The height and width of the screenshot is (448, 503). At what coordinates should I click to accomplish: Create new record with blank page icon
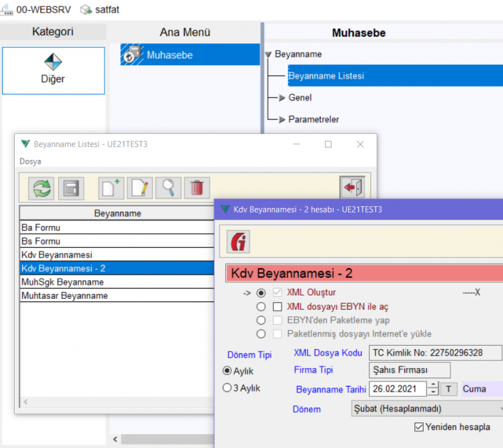pyautogui.click(x=111, y=188)
